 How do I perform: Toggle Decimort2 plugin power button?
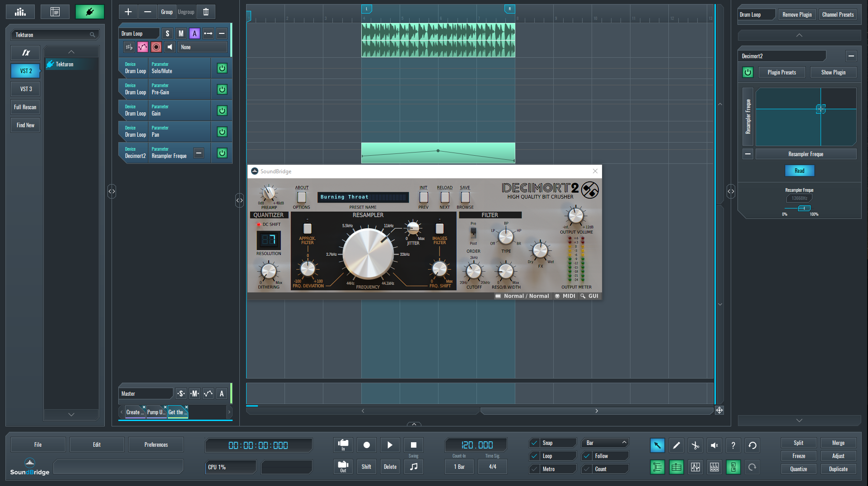(748, 72)
